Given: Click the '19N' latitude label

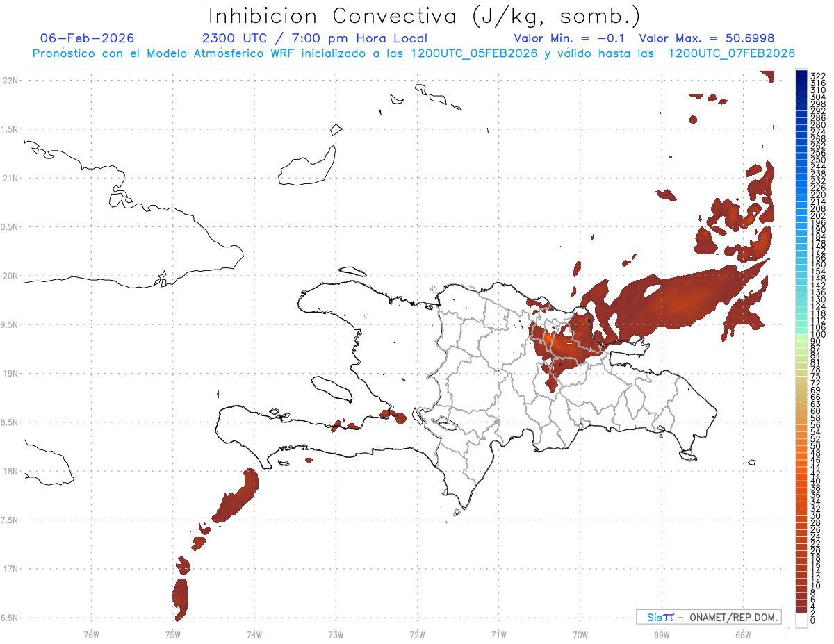Looking at the screenshot, I should tap(10, 374).
